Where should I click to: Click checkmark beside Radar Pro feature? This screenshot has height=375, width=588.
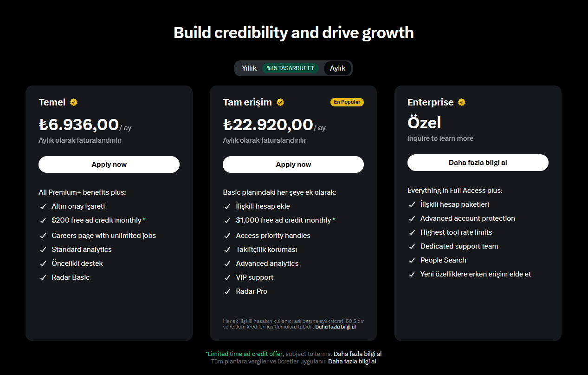(227, 291)
